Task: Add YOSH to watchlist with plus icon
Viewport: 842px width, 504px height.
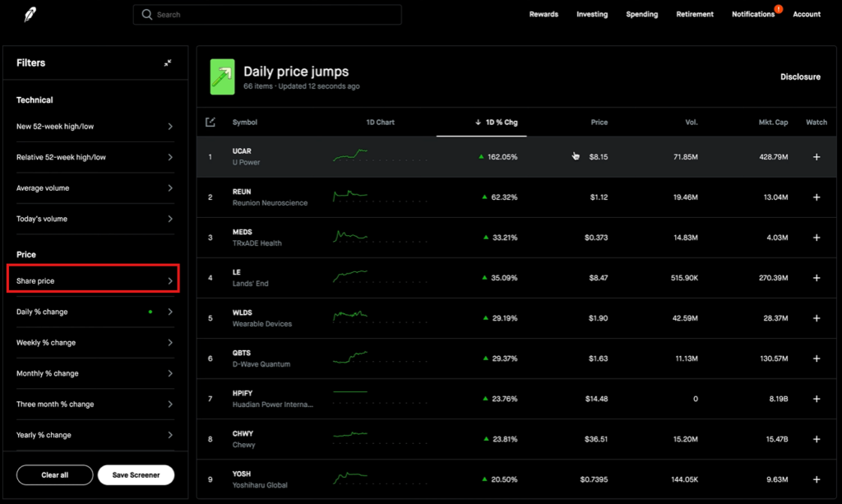Action: (817, 479)
